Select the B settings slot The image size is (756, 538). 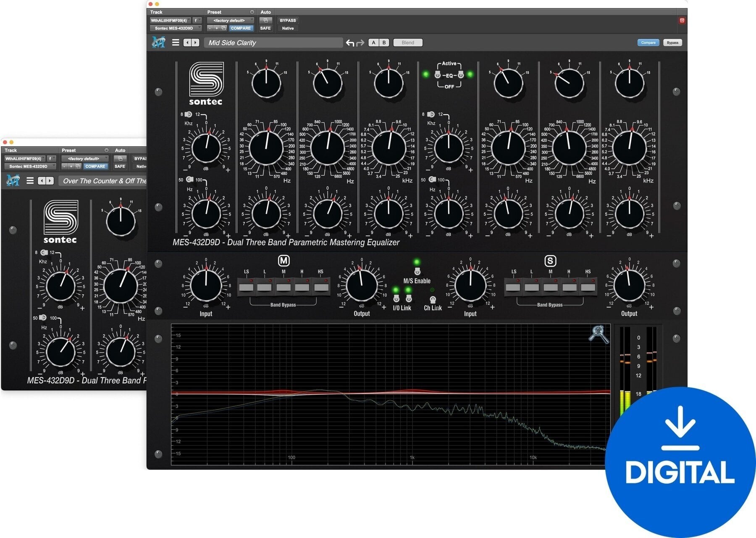click(x=384, y=42)
